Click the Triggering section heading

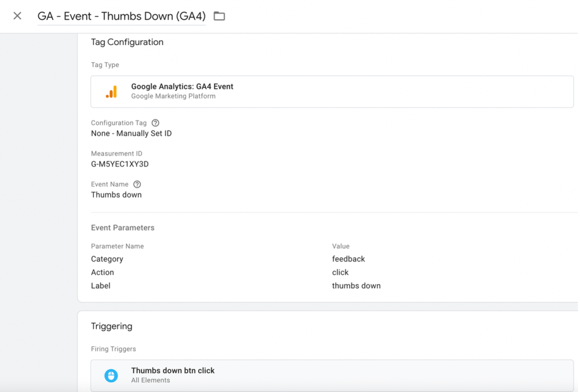click(x=111, y=326)
